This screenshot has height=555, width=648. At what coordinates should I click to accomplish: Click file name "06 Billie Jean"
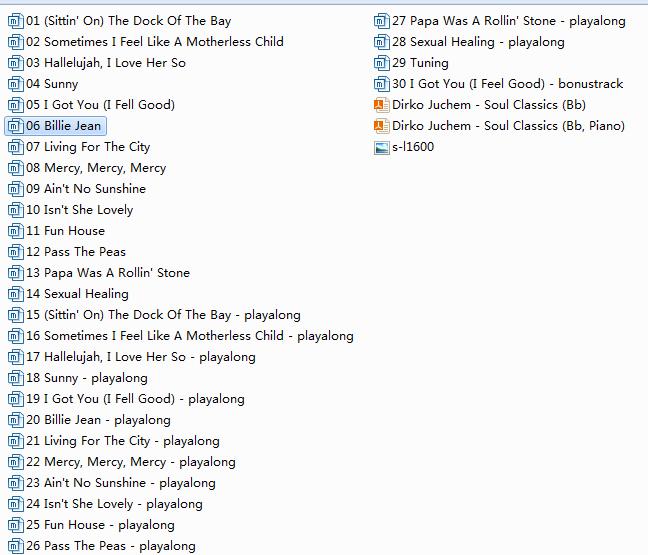(63, 126)
